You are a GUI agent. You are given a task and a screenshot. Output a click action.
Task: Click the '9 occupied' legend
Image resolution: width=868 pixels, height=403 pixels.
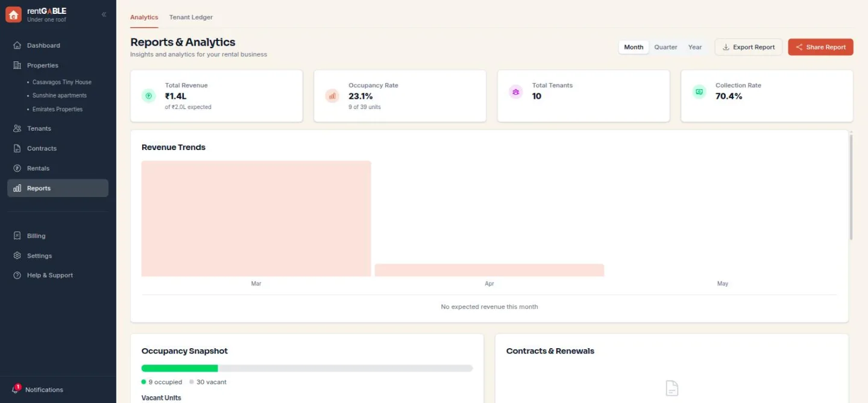pyautogui.click(x=162, y=382)
